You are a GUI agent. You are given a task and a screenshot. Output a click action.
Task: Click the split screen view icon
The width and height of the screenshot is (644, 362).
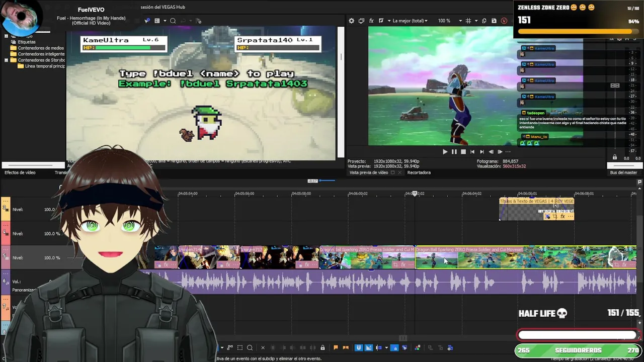click(381, 21)
